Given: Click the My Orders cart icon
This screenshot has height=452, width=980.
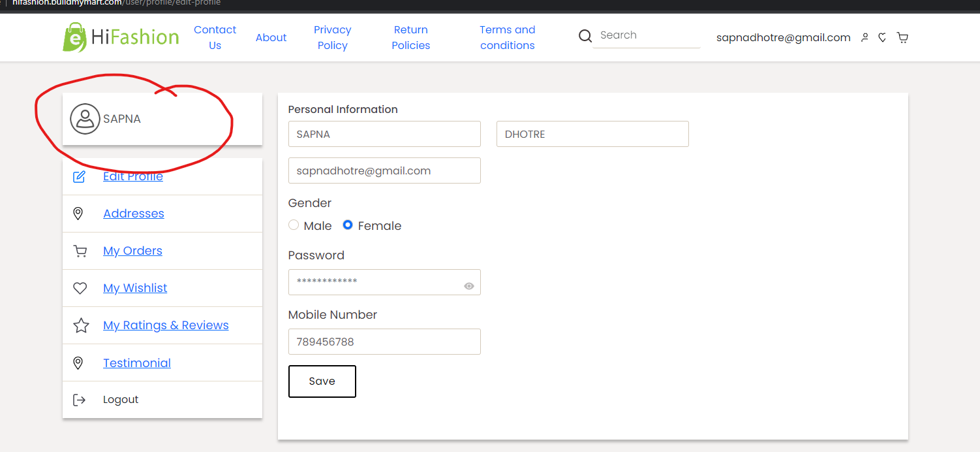Looking at the screenshot, I should pyautogui.click(x=80, y=251).
